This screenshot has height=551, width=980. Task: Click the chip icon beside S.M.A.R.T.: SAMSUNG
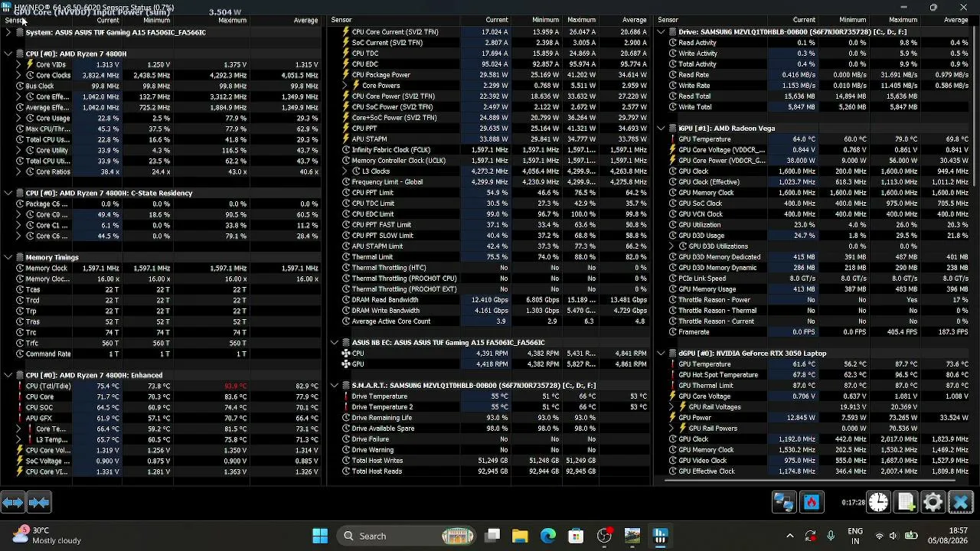pyautogui.click(x=345, y=386)
